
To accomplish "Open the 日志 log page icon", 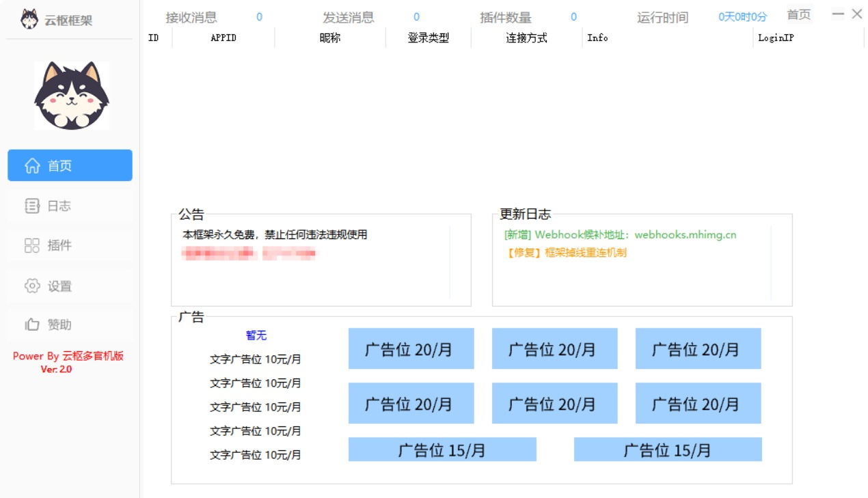I will click(x=32, y=206).
